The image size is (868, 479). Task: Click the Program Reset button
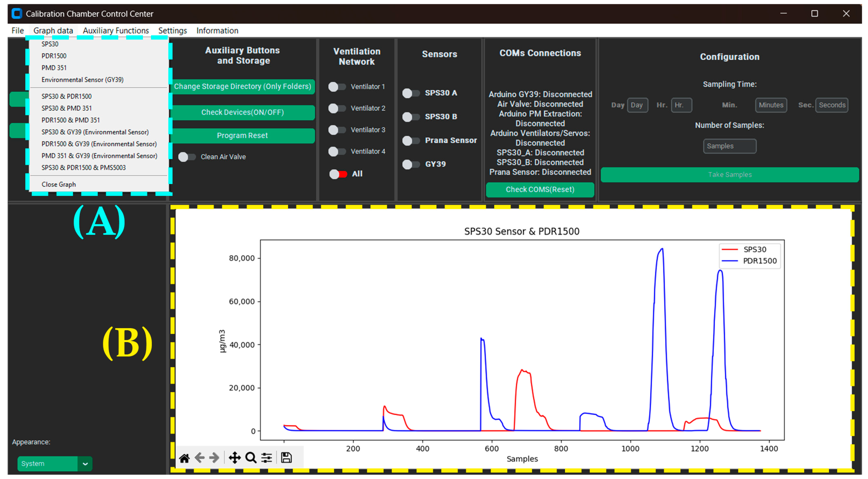[x=242, y=136]
